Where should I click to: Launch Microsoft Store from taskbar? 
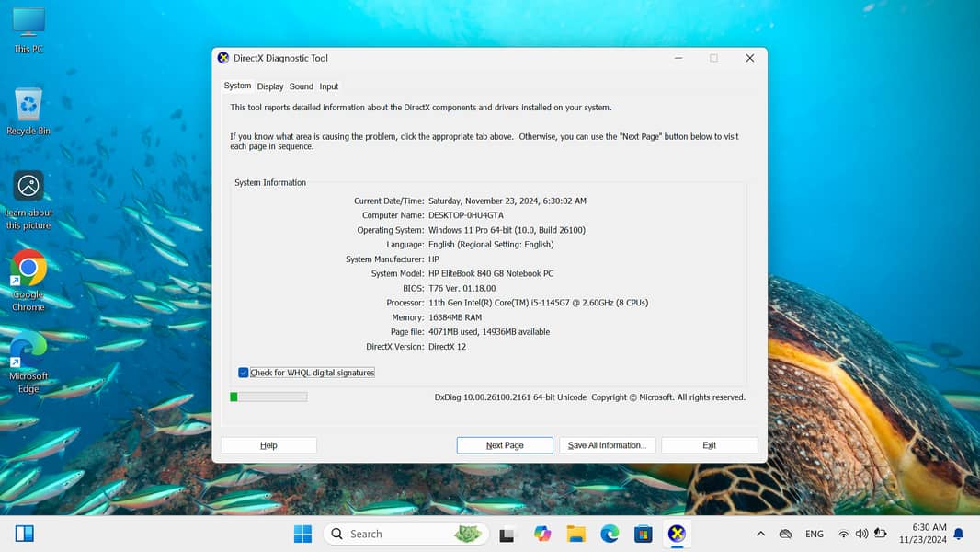coord(644,534)
